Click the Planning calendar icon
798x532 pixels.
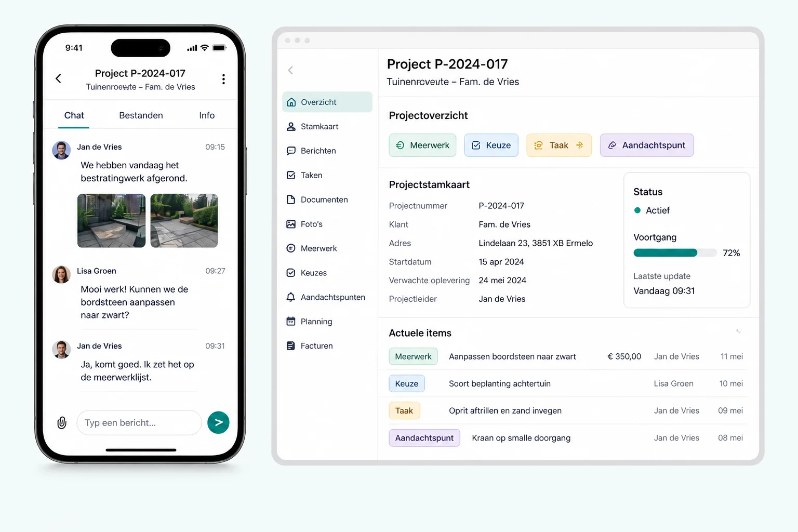coord(291,322)
